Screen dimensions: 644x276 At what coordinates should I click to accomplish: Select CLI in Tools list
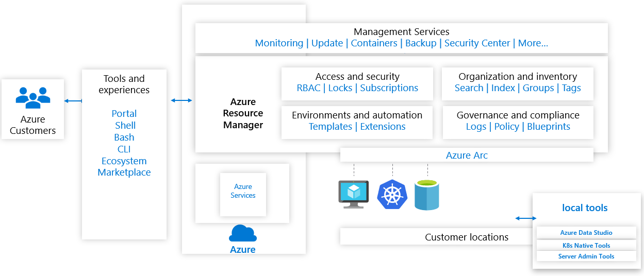tap(124, 149)
